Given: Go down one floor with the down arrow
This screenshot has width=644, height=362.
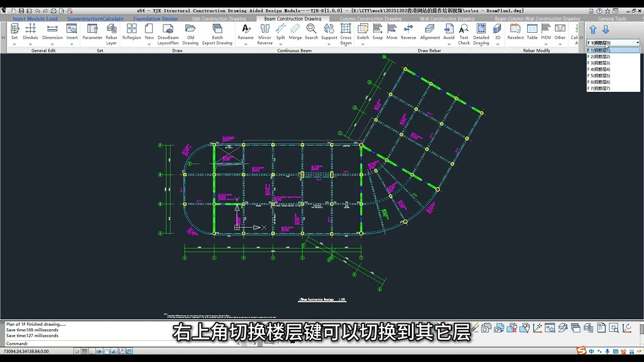Looking at the screenshot, I should click(x=606, y=30).
